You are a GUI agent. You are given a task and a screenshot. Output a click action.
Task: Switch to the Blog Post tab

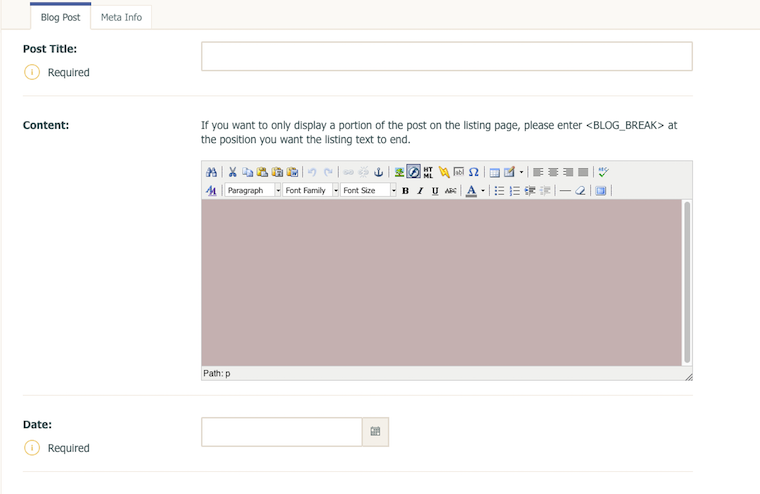coord(61,17)
